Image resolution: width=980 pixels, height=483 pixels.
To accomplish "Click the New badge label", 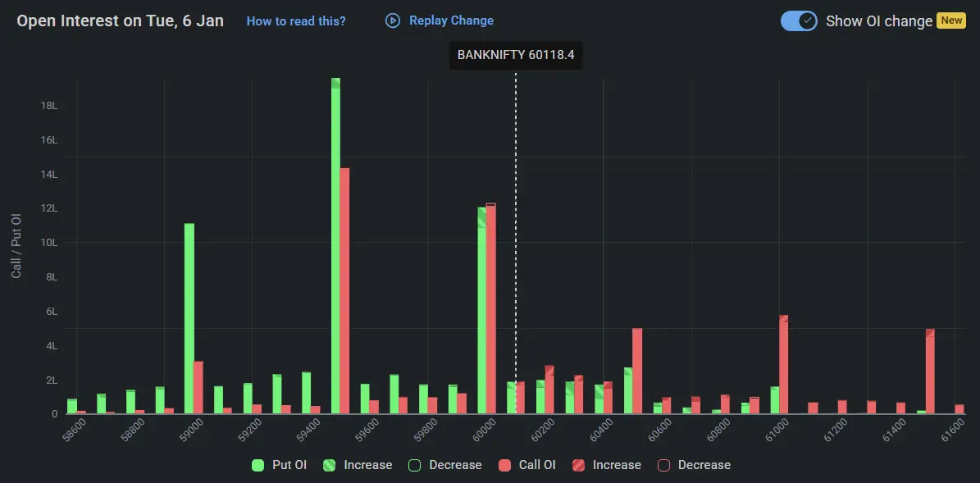I will pos(951,21).
